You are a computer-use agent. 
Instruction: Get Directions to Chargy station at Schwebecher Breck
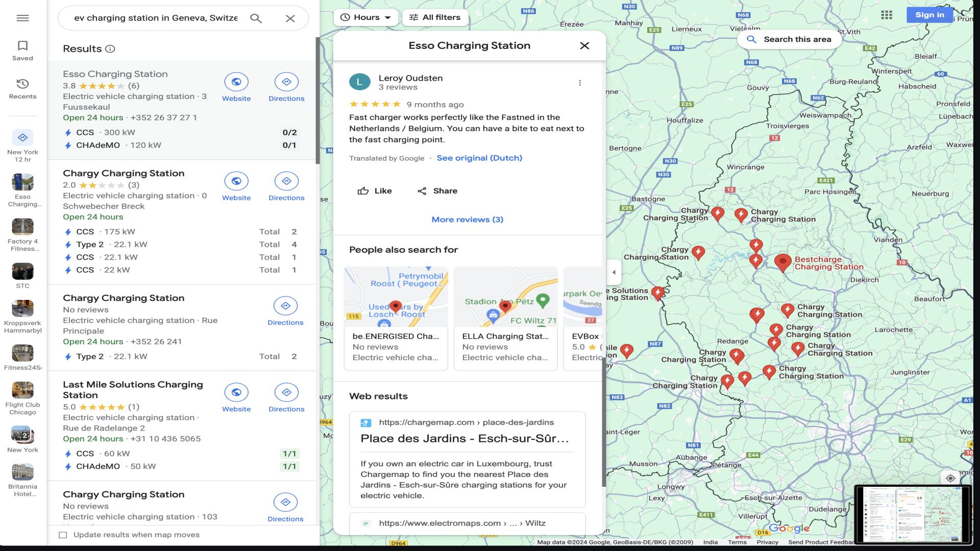(286, 187)
